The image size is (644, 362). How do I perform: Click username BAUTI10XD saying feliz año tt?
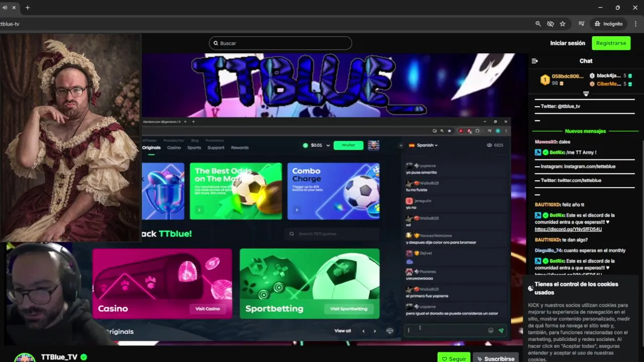tap(547, 205)
